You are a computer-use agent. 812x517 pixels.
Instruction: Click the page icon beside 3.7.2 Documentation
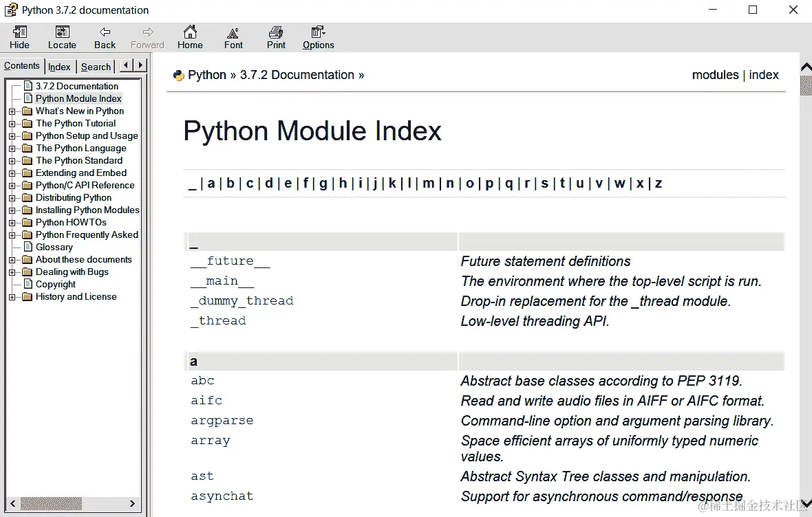[28, 85]
